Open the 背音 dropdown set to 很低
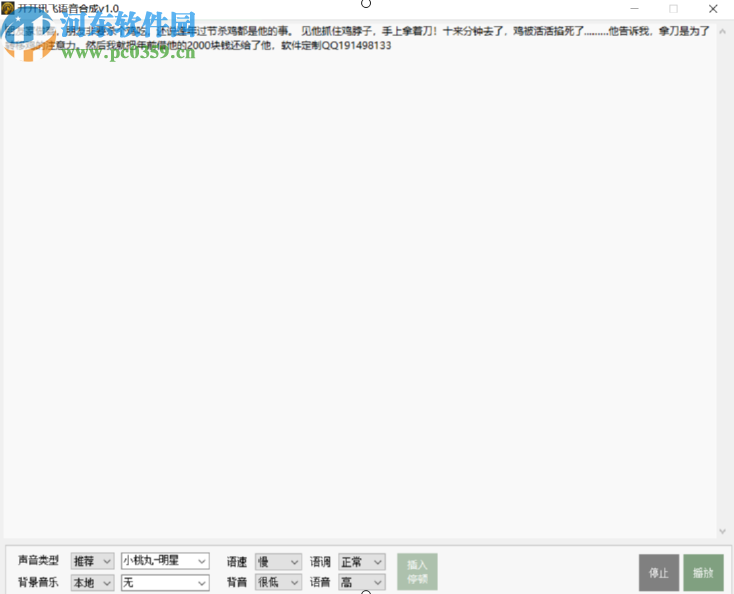The height and width of the screenshot is (594, 734). (278, 582)
